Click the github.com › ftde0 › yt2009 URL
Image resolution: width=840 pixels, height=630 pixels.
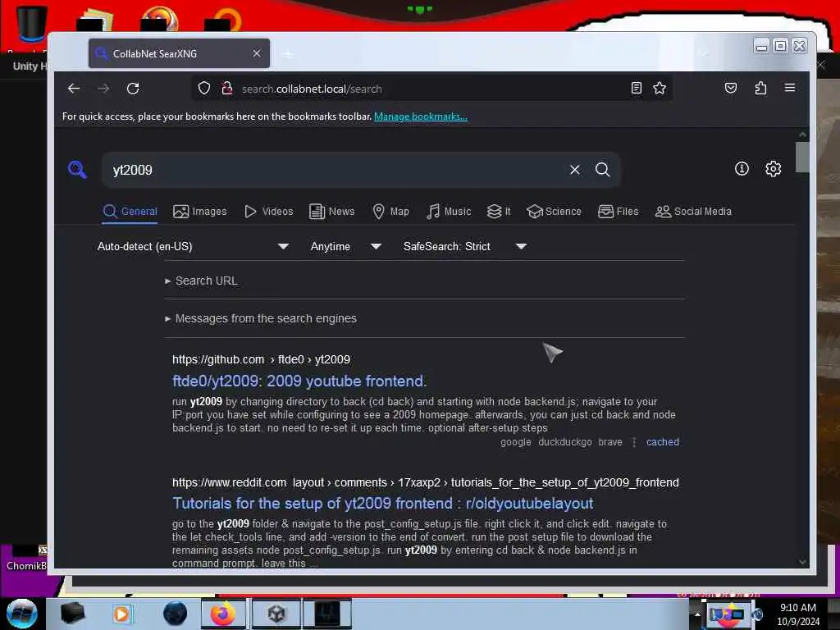(x=261, y=359)
